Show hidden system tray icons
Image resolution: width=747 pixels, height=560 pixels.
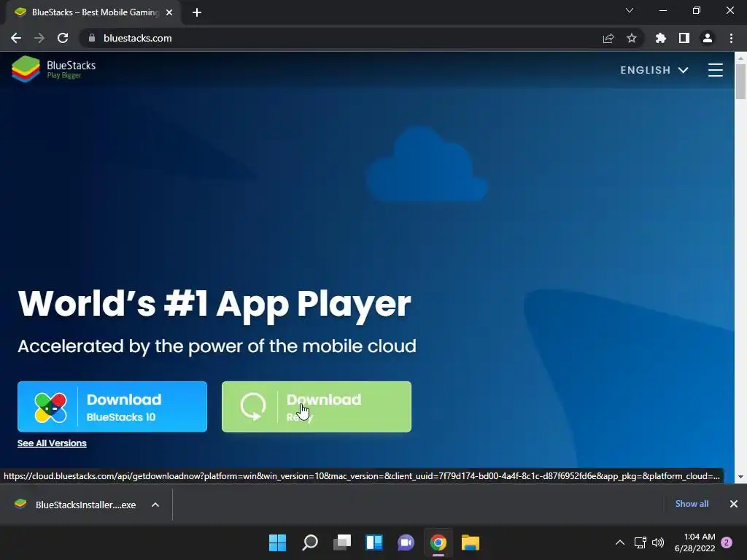click(620, 542)
